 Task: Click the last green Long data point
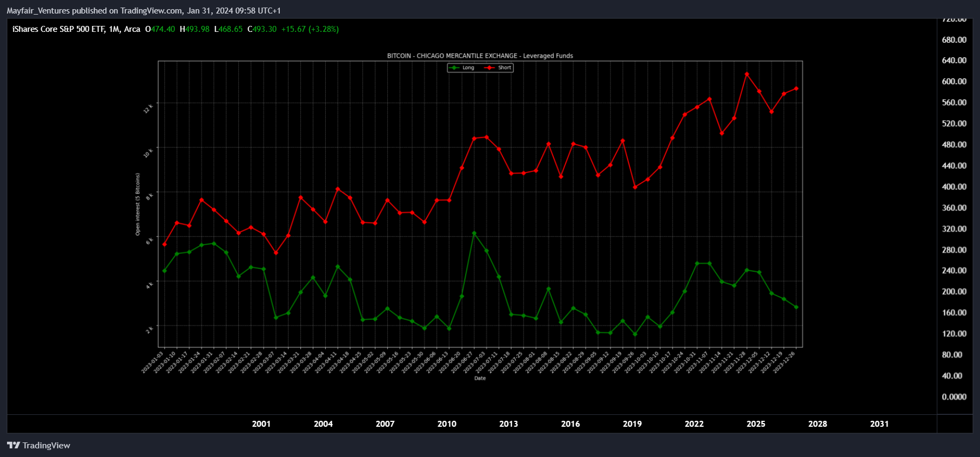(x=796, y=307)
